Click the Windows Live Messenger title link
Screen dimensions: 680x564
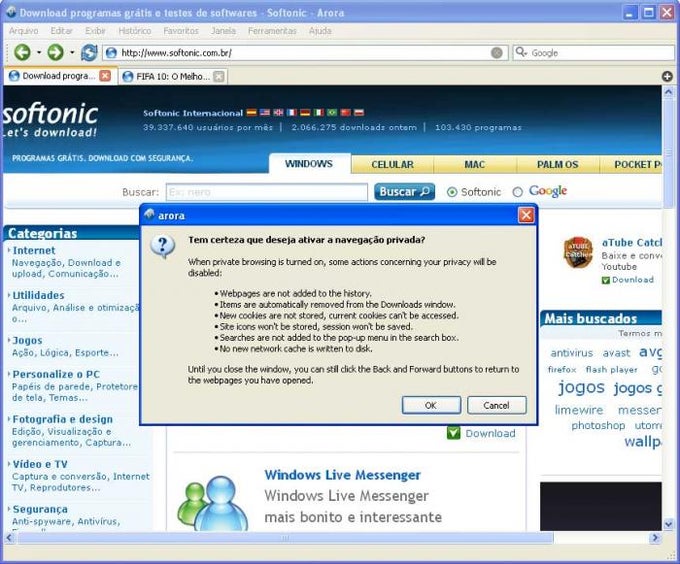coord(343,475)
